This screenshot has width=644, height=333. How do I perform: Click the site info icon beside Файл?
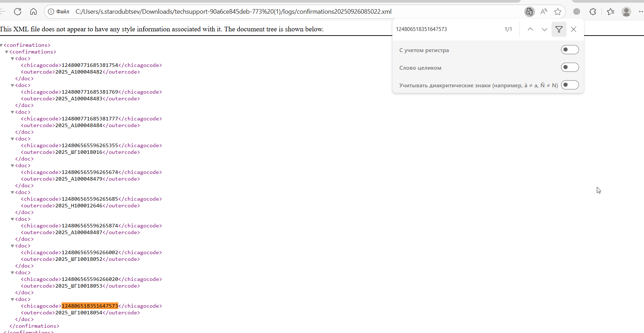(51, 12)
